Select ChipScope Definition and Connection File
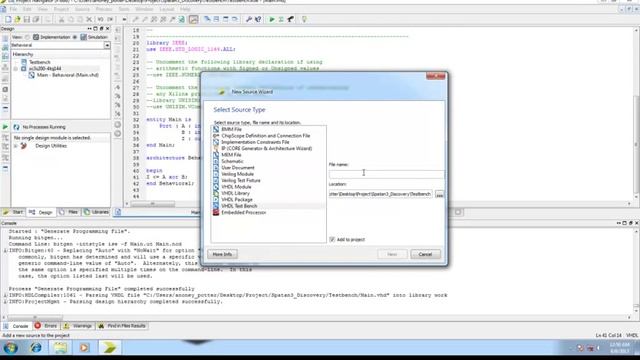The height and width of the screenshot is (360, 640). click(x=265, y=136)
